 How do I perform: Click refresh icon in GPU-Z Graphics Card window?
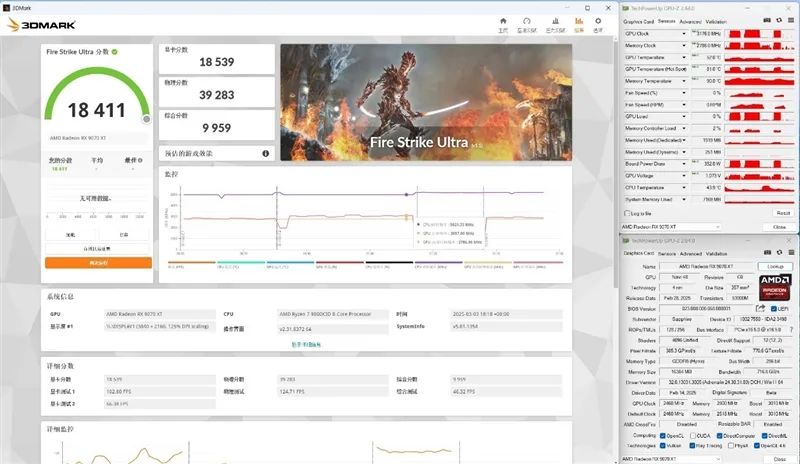pos(779,252)
